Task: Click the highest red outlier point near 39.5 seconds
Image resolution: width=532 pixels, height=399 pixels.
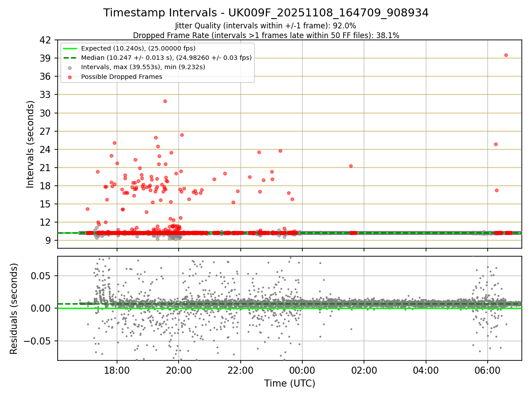Action: tap(506, 55)
